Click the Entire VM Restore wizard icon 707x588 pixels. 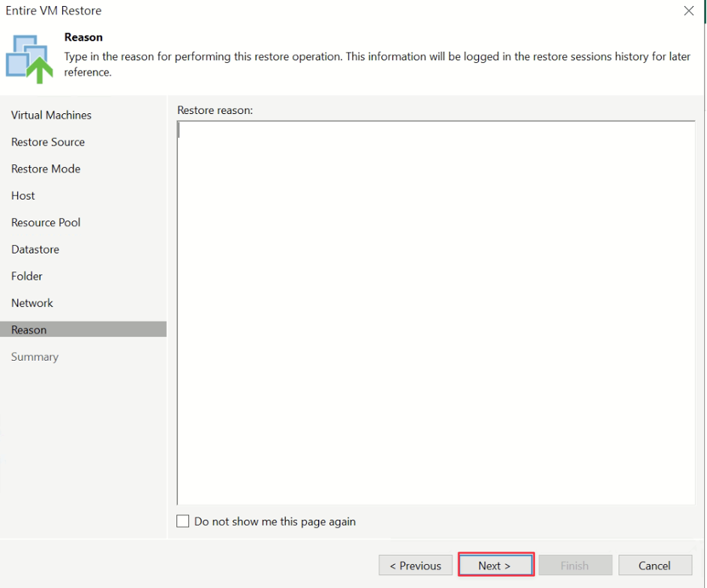coord(29,59)
